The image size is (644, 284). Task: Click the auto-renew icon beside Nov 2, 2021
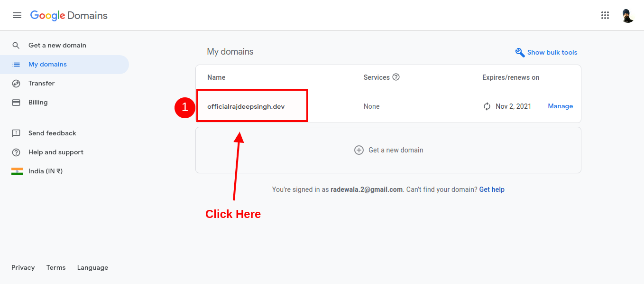point(487,106)
